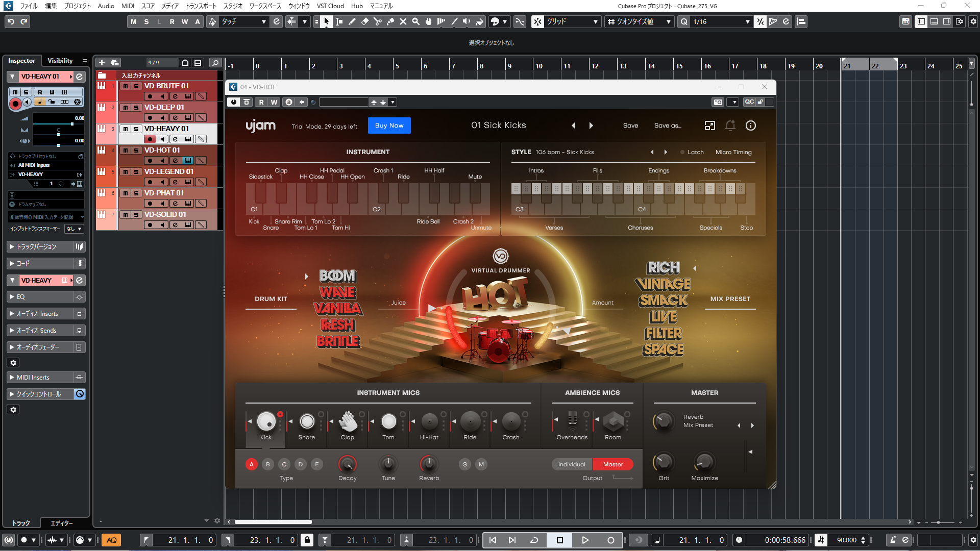
Task: Click the Add Track plus icon
Action: click(x=102, y=62)
